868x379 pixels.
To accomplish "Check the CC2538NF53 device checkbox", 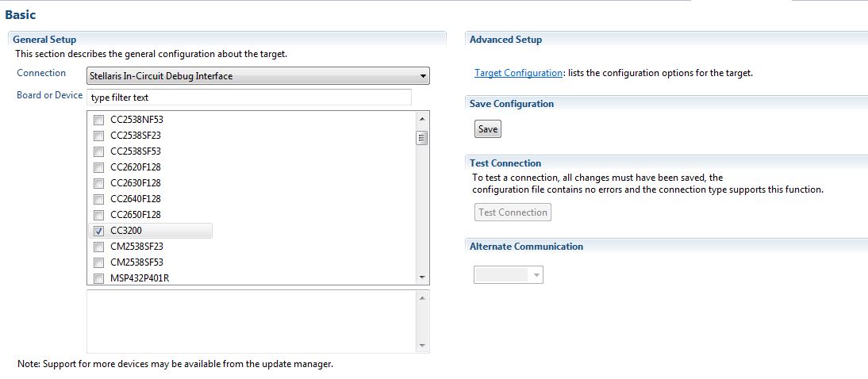I will pos(99,120).
